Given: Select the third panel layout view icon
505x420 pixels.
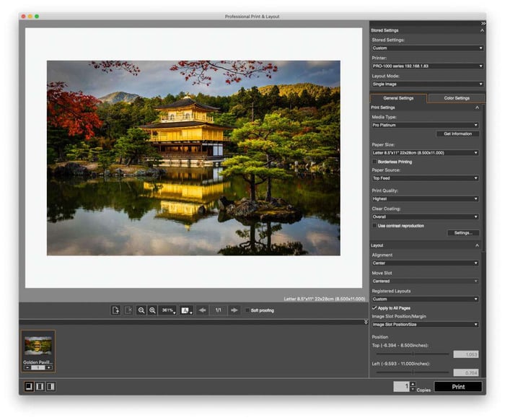Looking at the screenshot, I should coord(50,386).
